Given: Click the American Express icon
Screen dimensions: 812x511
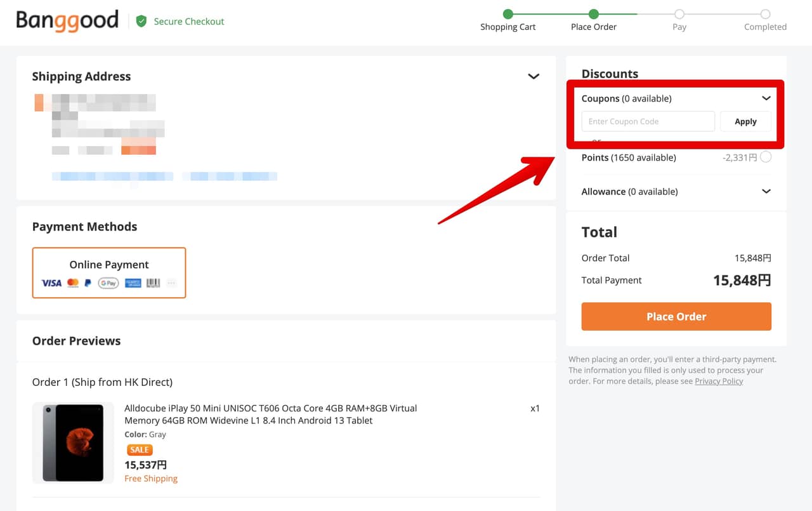Looking at the screenshot, I should (133, 283).
